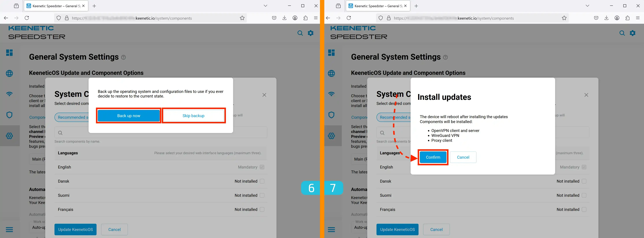Select the gear Management icon in the sidebar
Screen dimensions: 644x238
click(x=10, y=136)
